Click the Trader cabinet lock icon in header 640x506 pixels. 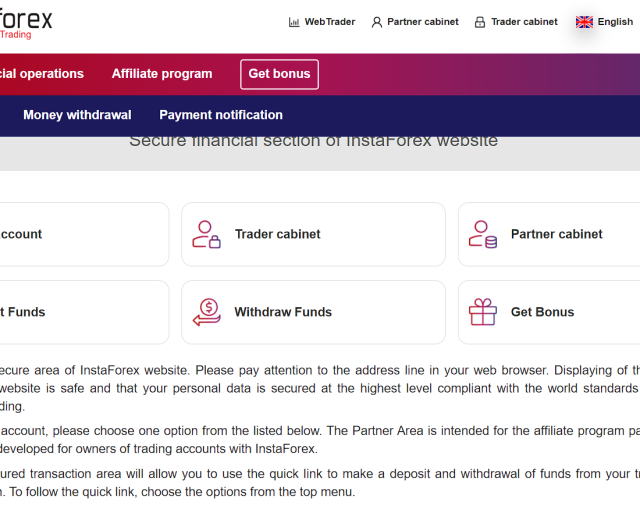pyautogui.click(x=480, y=22)
